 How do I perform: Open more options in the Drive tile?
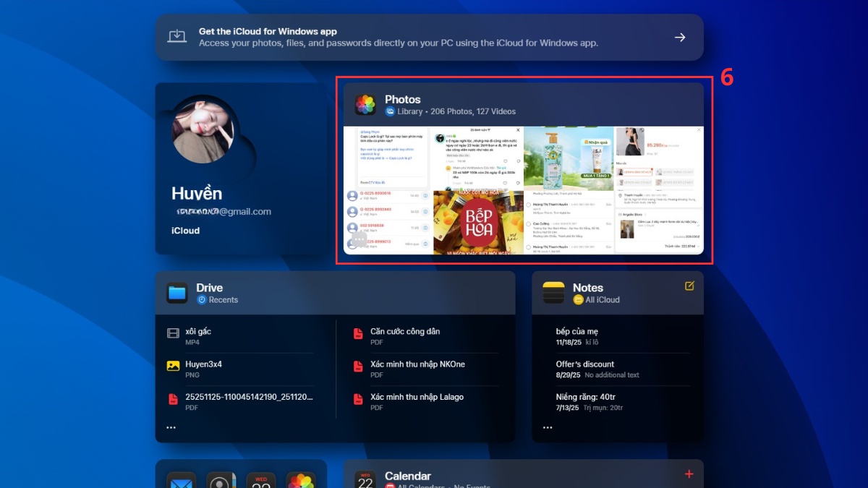[x=171, y=427]
